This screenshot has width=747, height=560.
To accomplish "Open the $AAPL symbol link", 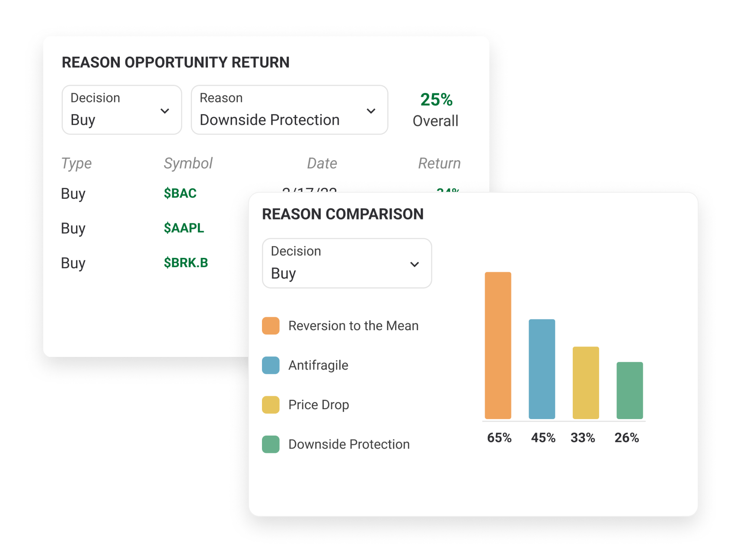I will pyautogui.click(x=184, y=228).
